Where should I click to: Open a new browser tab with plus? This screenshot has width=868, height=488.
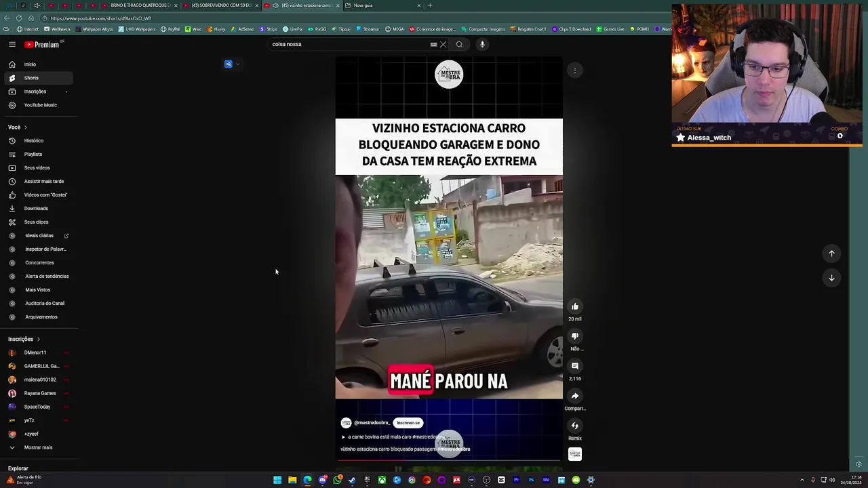430,5
